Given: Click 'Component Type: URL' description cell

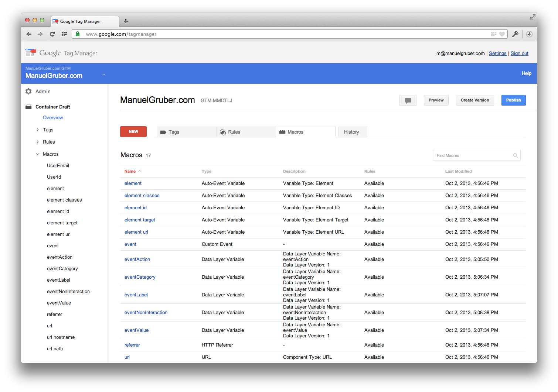Looking at the screenshot, I should 307,357.
